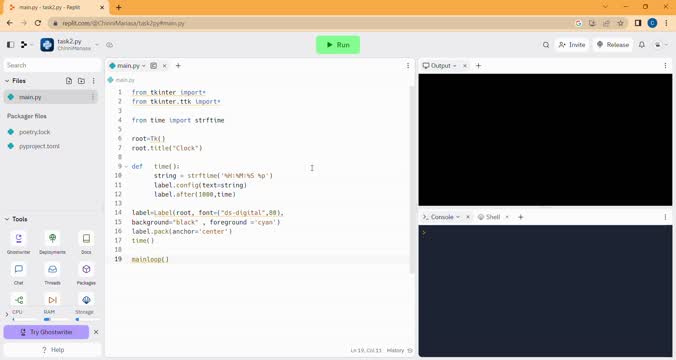Click the Invite button
The image size is (676, 360).
pyautogui.click(x=572, y=45)
